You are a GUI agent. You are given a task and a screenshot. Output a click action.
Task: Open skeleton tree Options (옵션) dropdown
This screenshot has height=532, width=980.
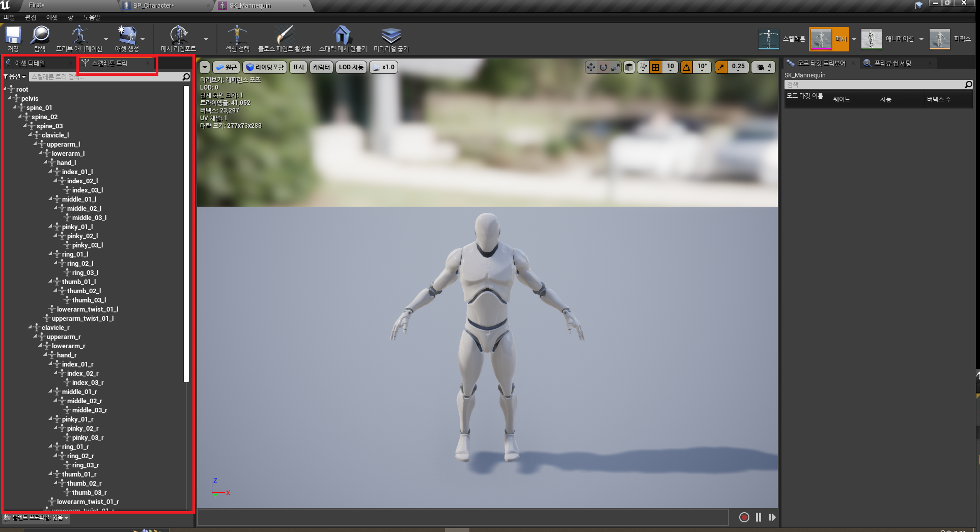coord(15,76)
